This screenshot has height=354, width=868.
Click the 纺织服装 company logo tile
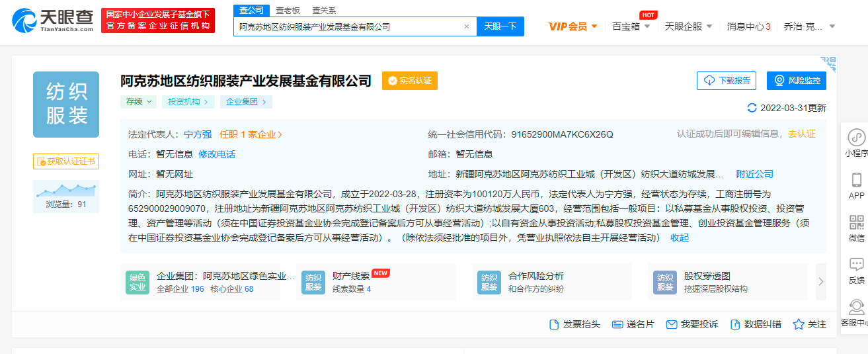[x=66, y=105]
